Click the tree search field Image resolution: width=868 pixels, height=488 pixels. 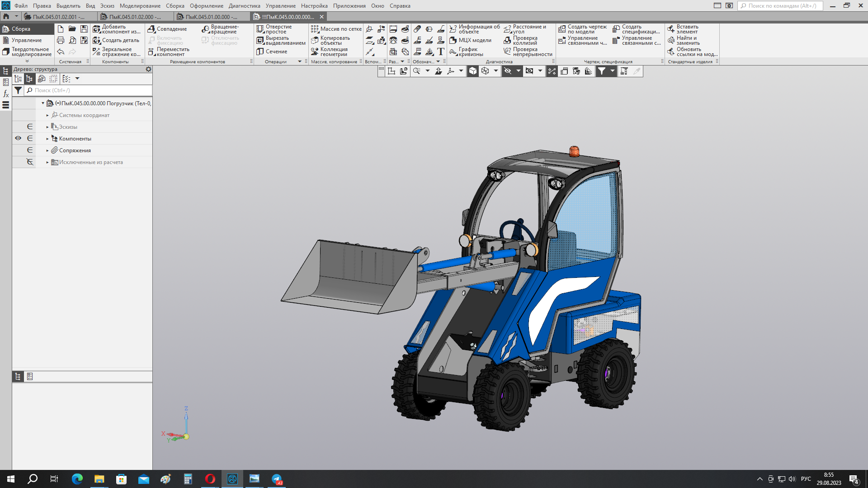(90, 90)
